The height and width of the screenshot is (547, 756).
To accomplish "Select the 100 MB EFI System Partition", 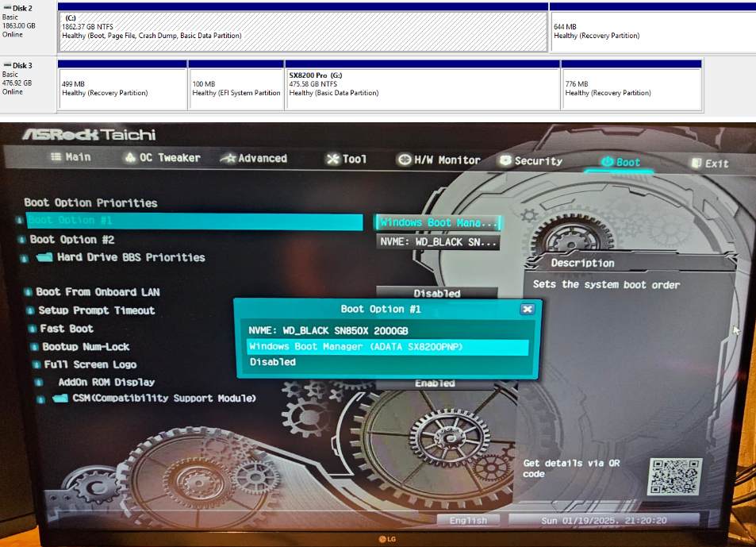I will (236, 89).
